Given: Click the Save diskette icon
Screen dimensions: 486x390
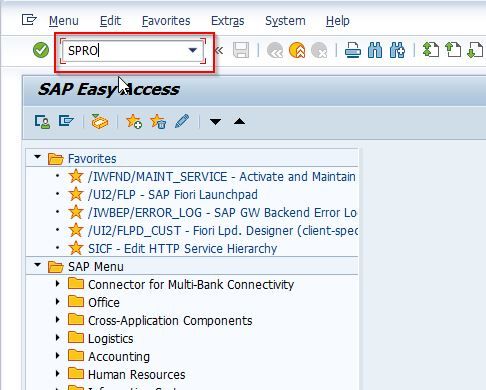Looking at the screenshot, I should click(241, 50).
